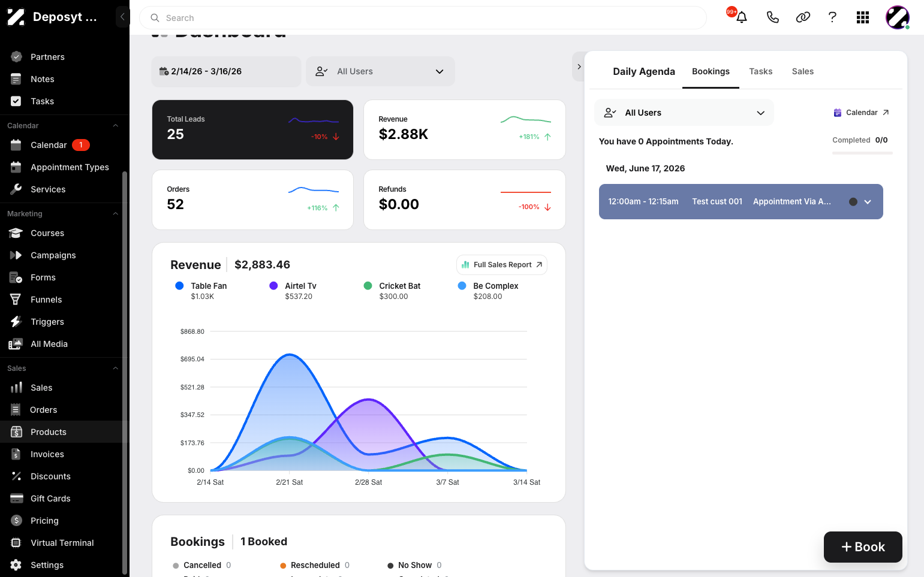Click the Campaigns icon

pos(16,255)
